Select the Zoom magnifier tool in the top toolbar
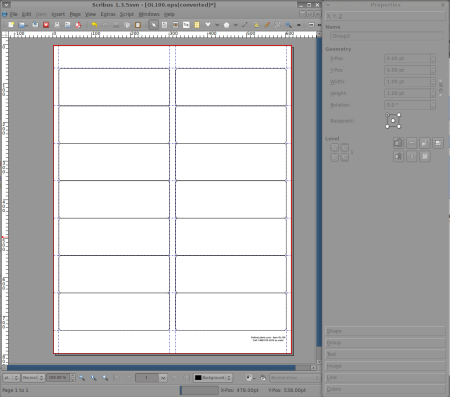This screenshot has height=397, width=450. (288, 25)
